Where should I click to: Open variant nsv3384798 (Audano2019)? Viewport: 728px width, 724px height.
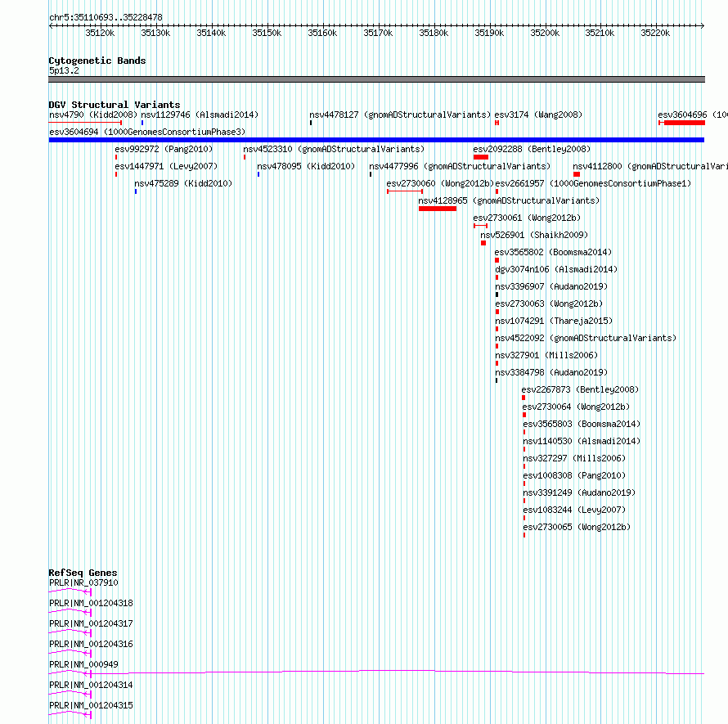pos(551,372)
